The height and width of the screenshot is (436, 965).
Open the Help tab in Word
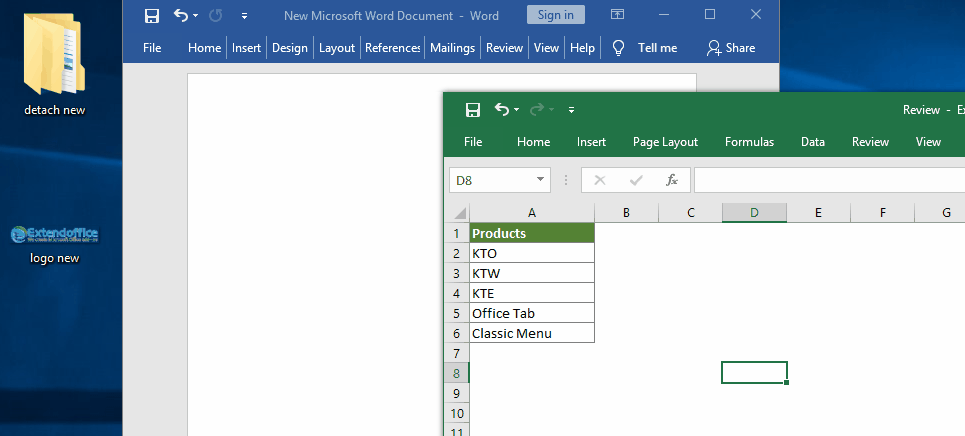click(x=582, y=48)
